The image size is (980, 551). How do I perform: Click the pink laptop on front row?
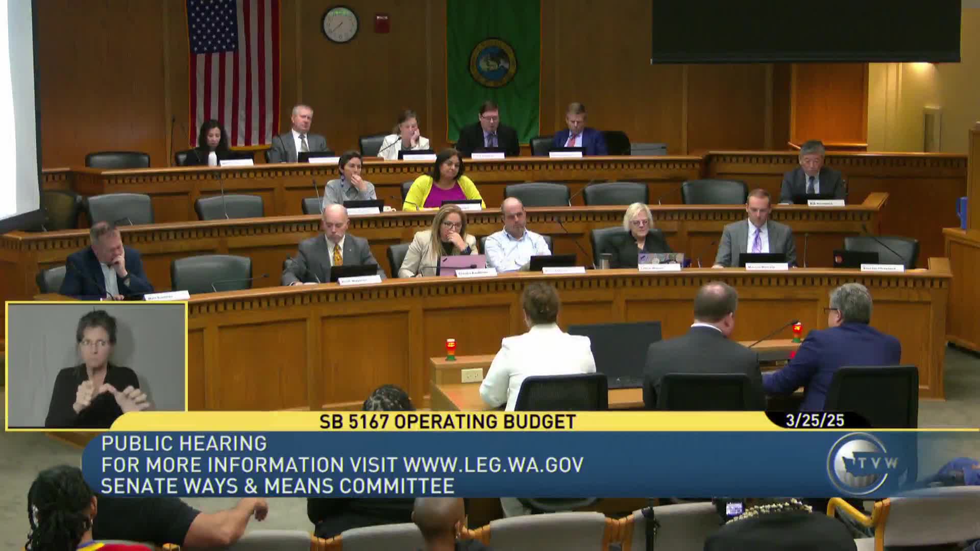point(462,262)
